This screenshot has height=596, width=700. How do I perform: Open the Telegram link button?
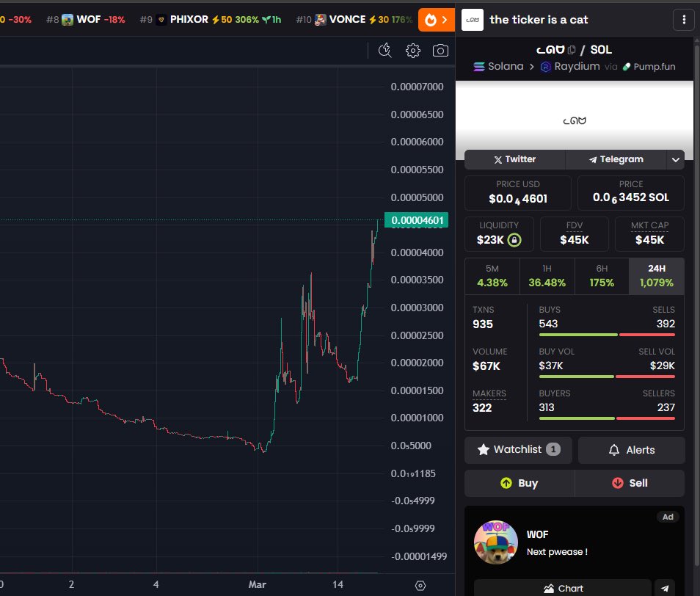(x=616, y=159)
